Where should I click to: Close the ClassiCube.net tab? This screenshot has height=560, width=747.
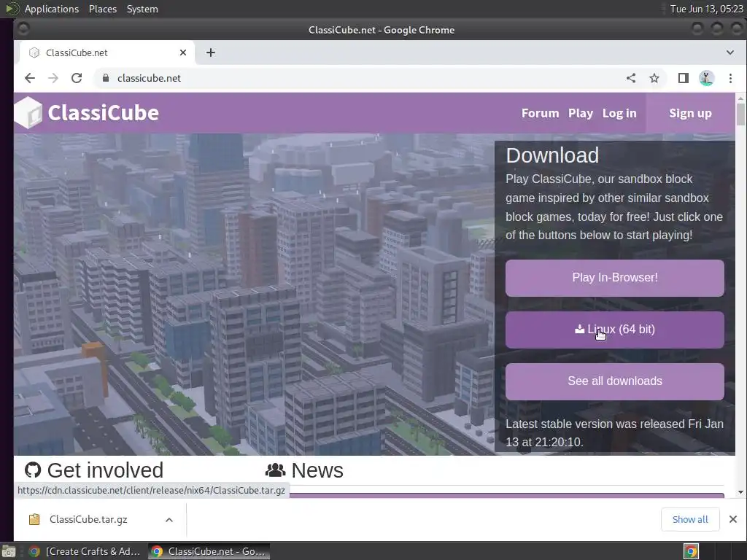tap(183, 52)
